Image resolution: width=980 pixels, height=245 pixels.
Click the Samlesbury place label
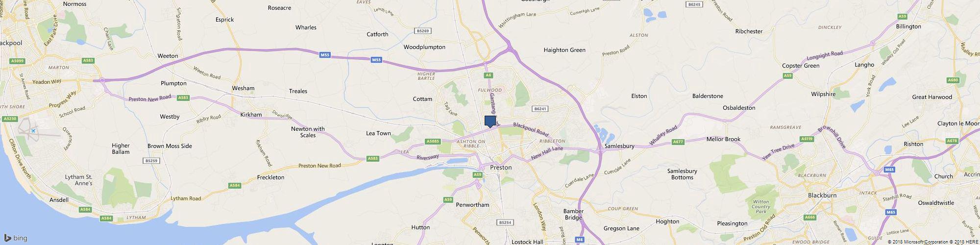click(x=620, y=146)
